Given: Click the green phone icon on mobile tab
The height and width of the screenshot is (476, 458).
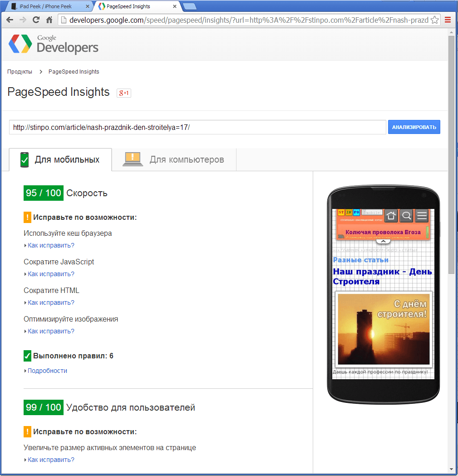Looking at the screenshot, I should click(25, 160).
